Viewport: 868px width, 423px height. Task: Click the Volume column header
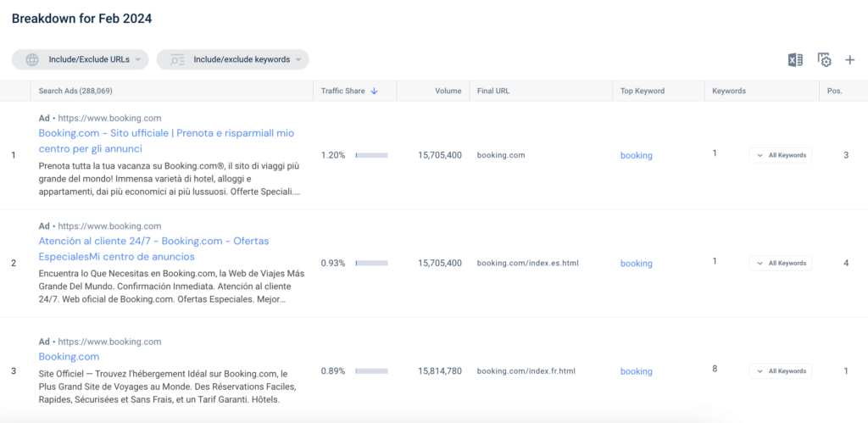(x=448, y=92)
